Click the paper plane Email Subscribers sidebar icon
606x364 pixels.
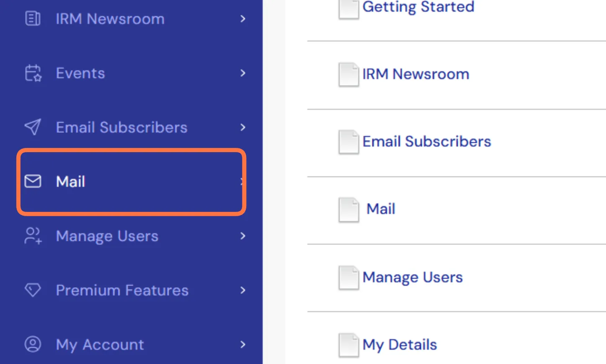click(33, 127)
